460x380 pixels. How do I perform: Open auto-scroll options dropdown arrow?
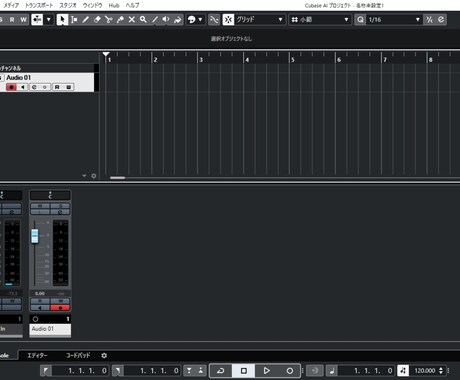(x=49, y=20)
